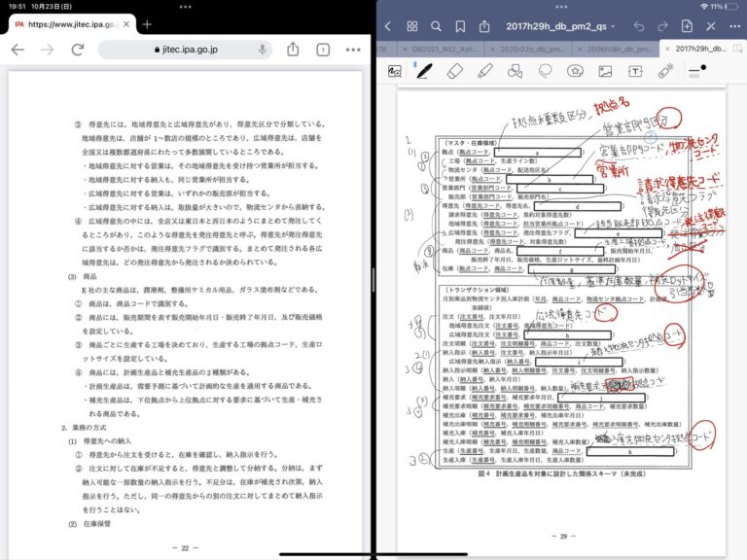Select the Pen tool in GoodNotes
This screenshot has height=560, width=747.
[424, 71]
